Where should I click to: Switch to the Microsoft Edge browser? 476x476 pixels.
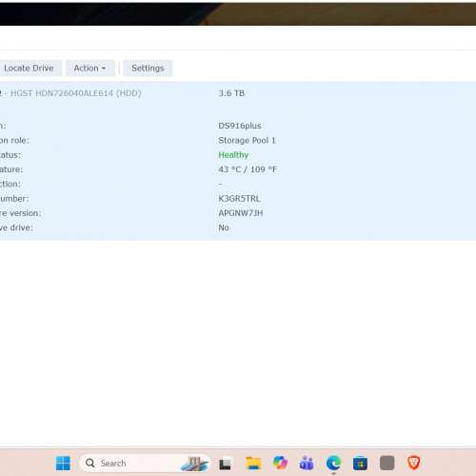point(333,464)
